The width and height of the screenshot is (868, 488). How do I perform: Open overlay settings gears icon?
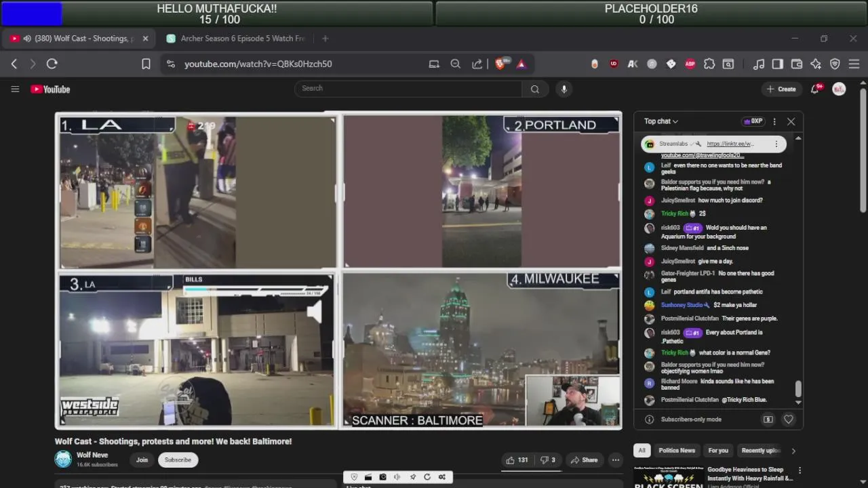[442, 477]
